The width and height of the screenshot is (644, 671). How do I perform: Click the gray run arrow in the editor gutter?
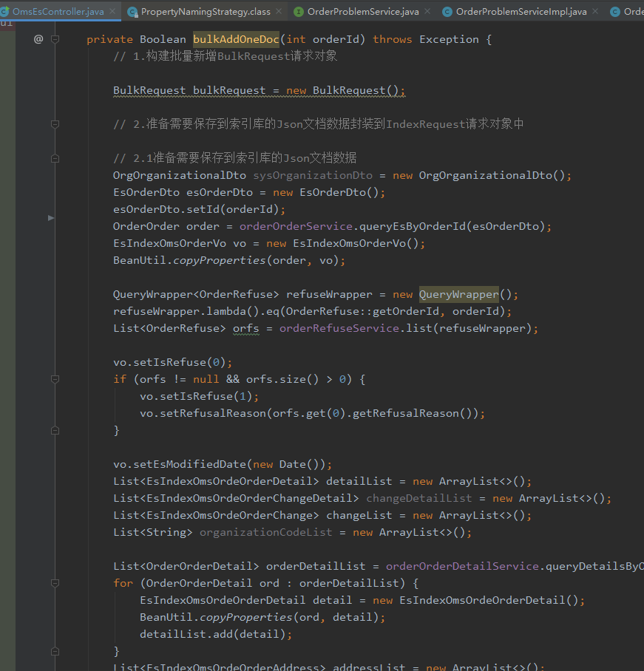click(50, 217)
